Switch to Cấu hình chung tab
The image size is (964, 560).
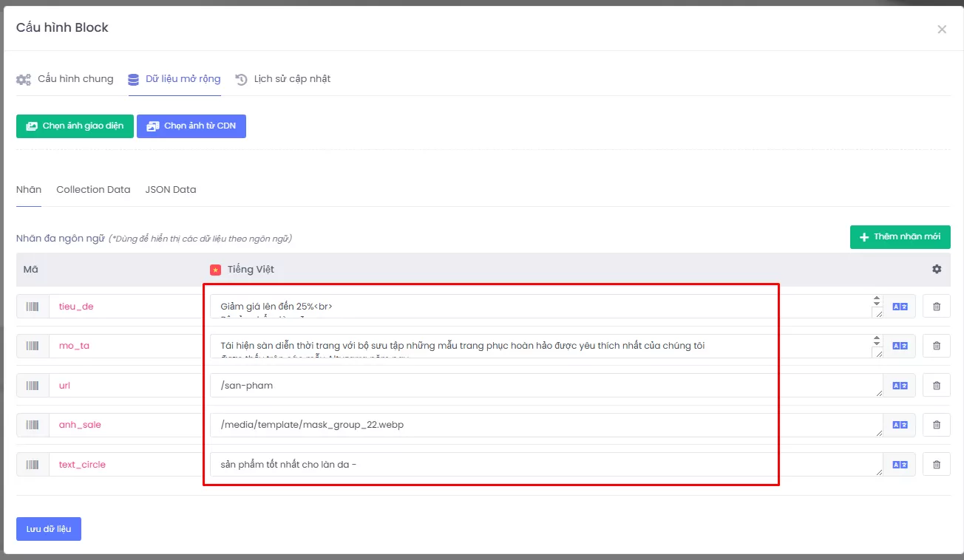(x=65, y=79)
